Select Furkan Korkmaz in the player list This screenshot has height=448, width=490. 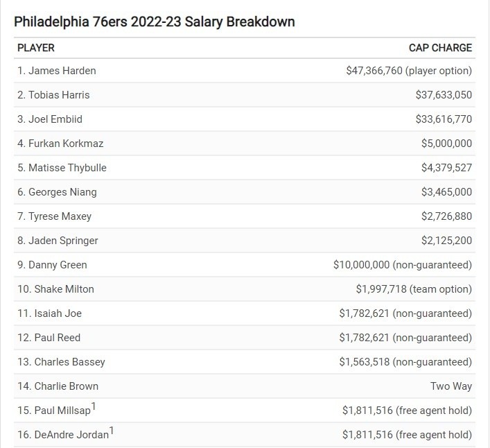(60, 144)
